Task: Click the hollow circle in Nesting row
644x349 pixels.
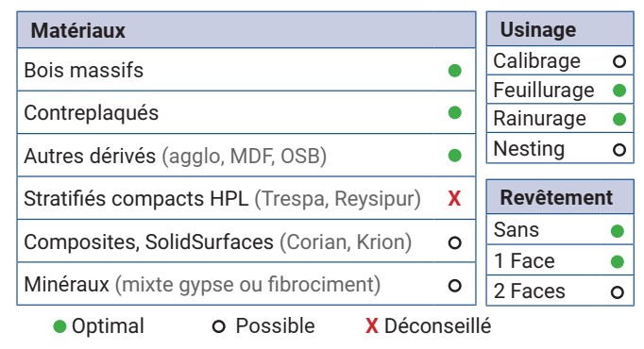Action: point(619,150)
